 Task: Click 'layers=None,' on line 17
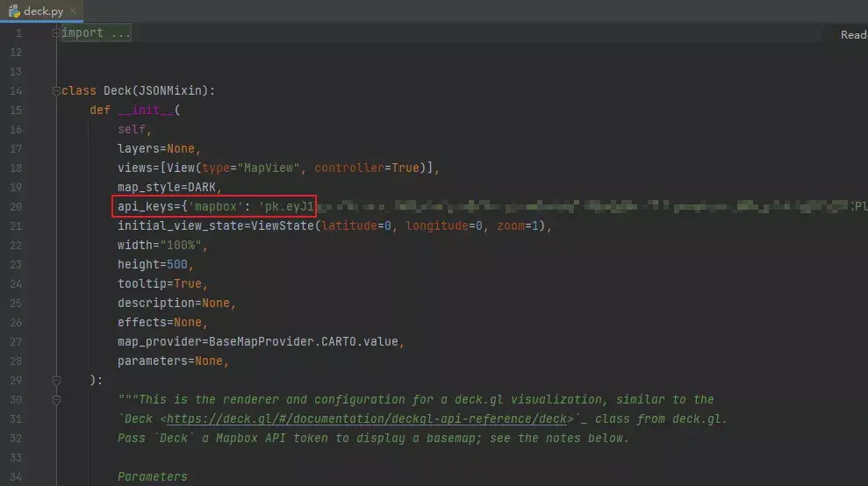coord(159,148)
